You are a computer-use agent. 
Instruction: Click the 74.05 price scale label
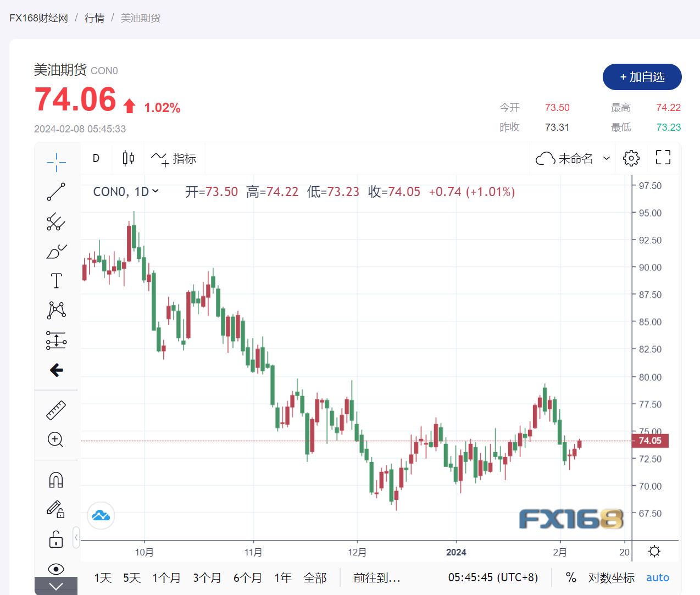click(650, 441)
